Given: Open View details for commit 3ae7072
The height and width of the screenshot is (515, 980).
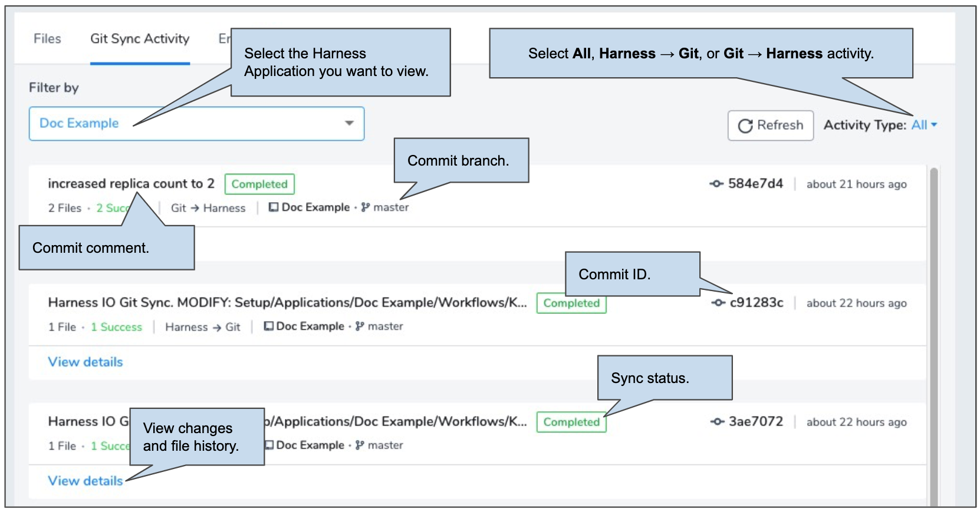Looking at the screenshot, I should tap(85, 481).
